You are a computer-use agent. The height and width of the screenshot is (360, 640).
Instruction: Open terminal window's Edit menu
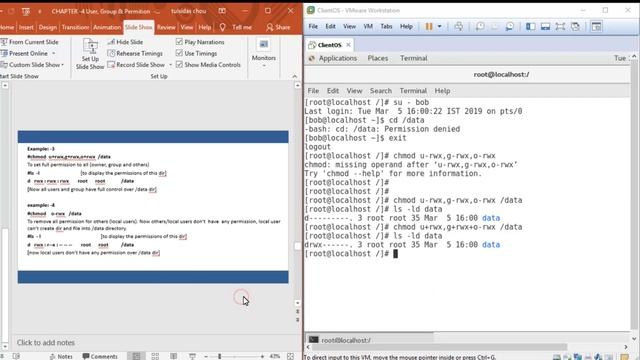click(x=333, y=91)
